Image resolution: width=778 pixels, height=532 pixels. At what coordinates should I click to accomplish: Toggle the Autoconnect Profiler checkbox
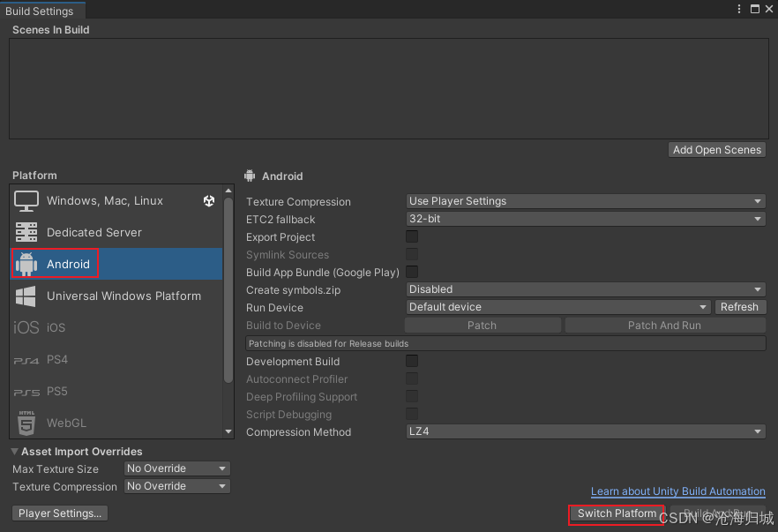pos(412,379)
